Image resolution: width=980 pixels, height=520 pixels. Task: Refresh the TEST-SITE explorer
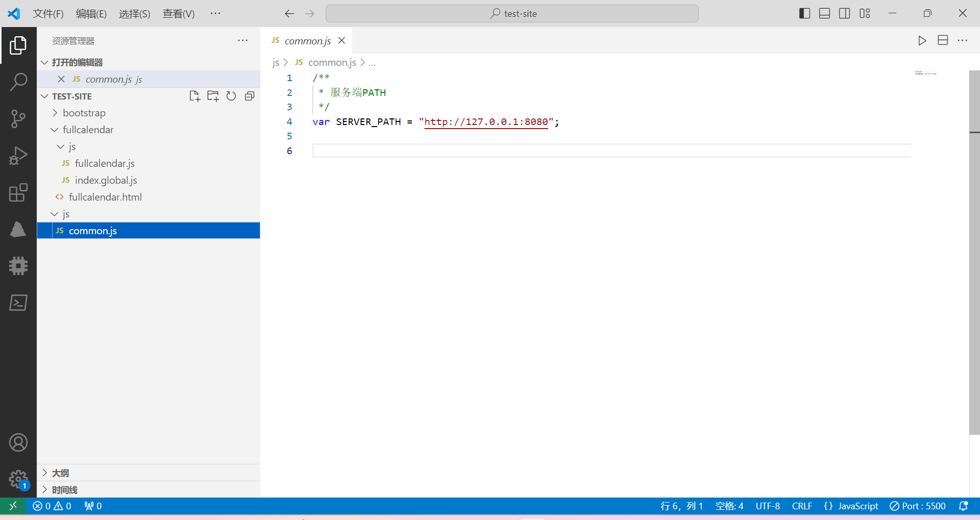click(x=231, y=96)
